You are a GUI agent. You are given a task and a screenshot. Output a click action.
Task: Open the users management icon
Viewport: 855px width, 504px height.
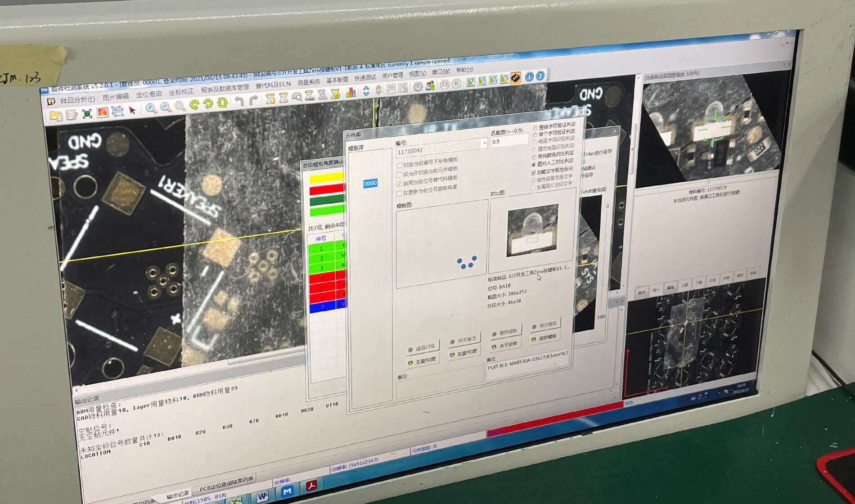[x=430, y=85]
